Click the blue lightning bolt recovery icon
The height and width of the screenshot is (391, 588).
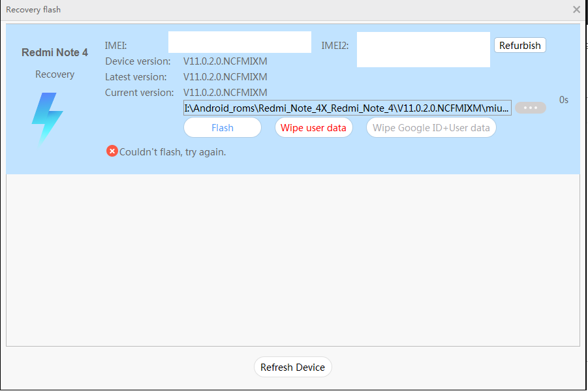tap(47, 119)
